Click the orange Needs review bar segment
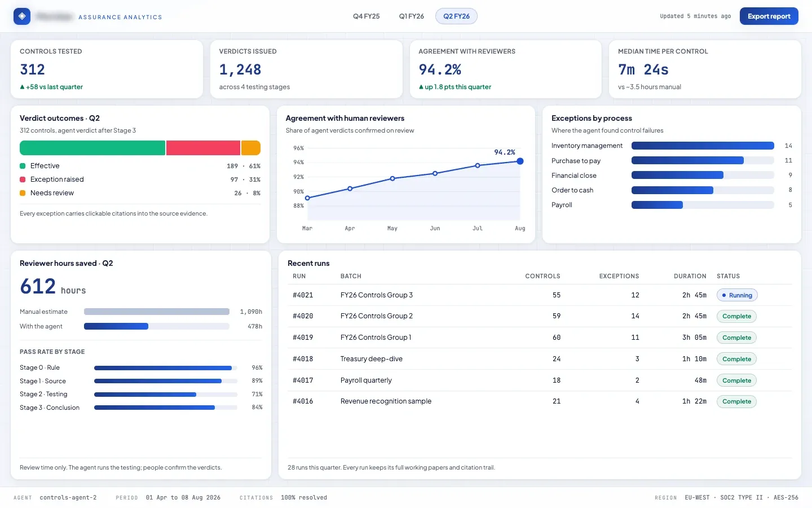The width and height of the screenshot is (812, 508). [251, 148]
